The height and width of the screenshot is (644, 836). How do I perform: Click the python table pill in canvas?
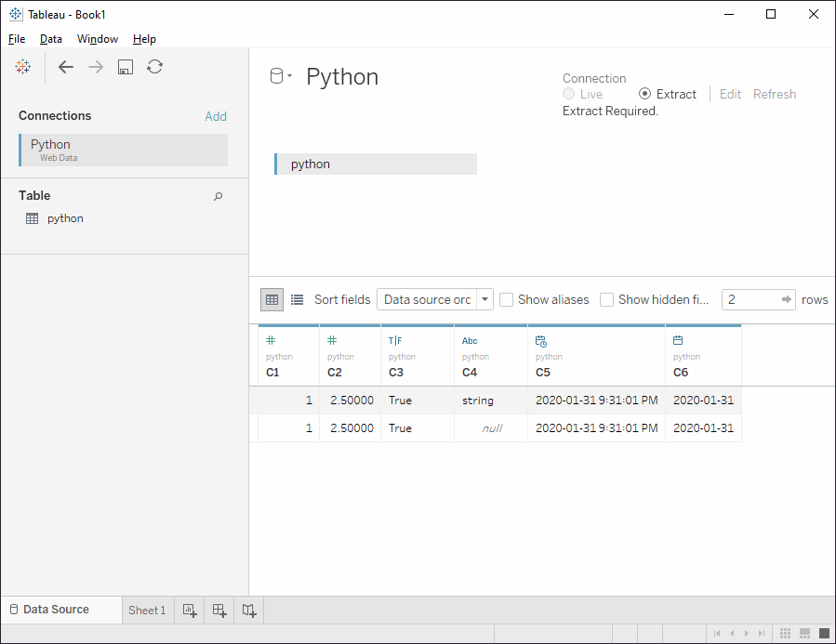tap(376, 164)
